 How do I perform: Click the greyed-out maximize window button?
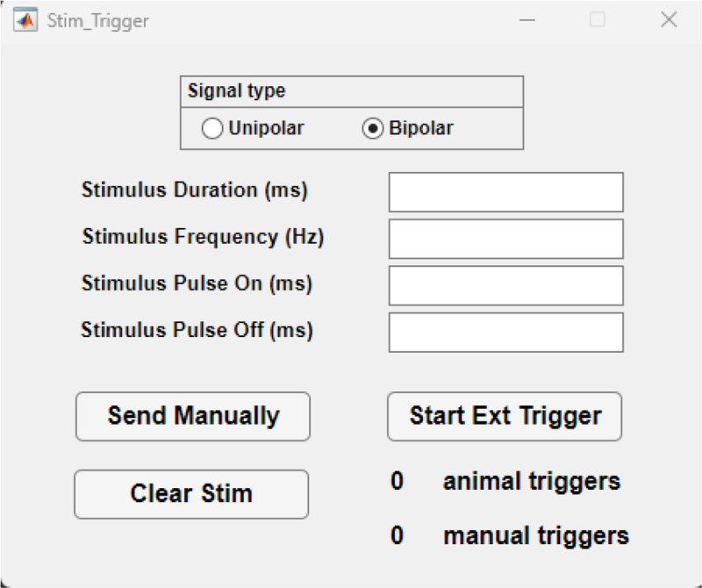[x=598, y=20]
